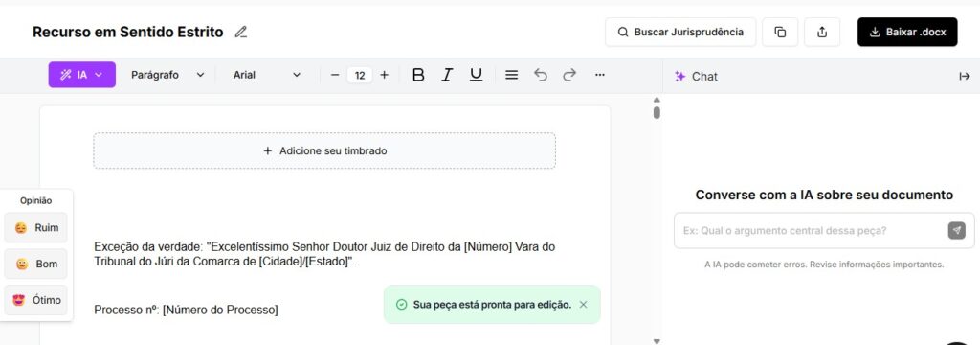Click the font size field showing 12
Viewport: 980px width, 345px height.
tap(360, 75)
